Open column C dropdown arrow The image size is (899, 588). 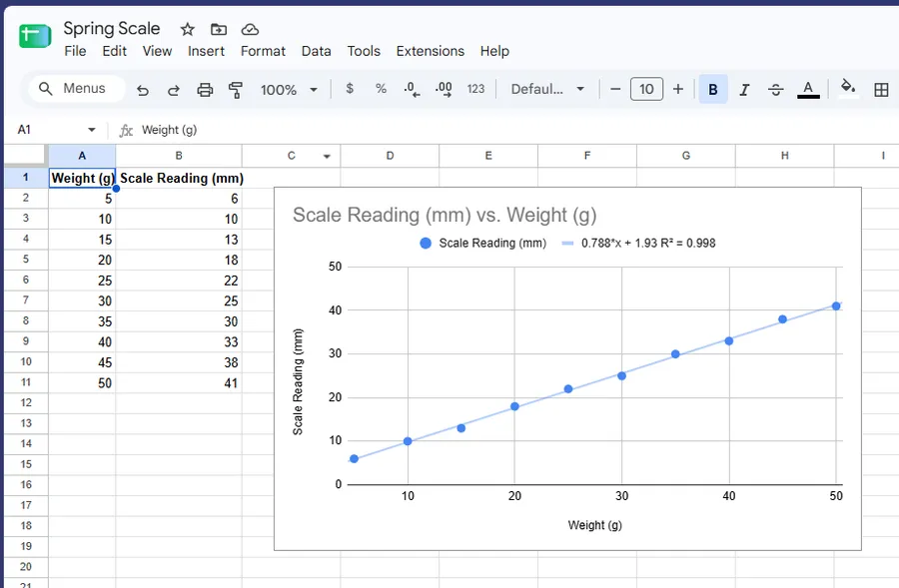[x=327, y=156]
